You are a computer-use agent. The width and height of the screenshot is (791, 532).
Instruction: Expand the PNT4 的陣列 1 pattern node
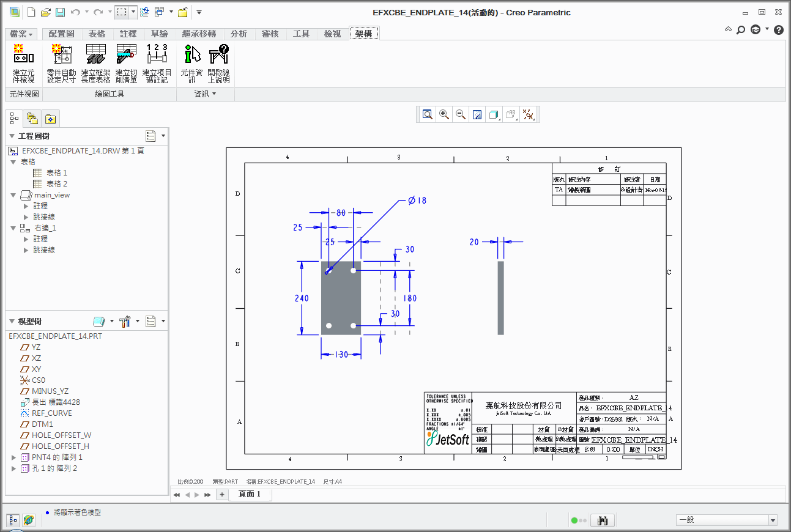pyautogui.click(x=14, y=457)
